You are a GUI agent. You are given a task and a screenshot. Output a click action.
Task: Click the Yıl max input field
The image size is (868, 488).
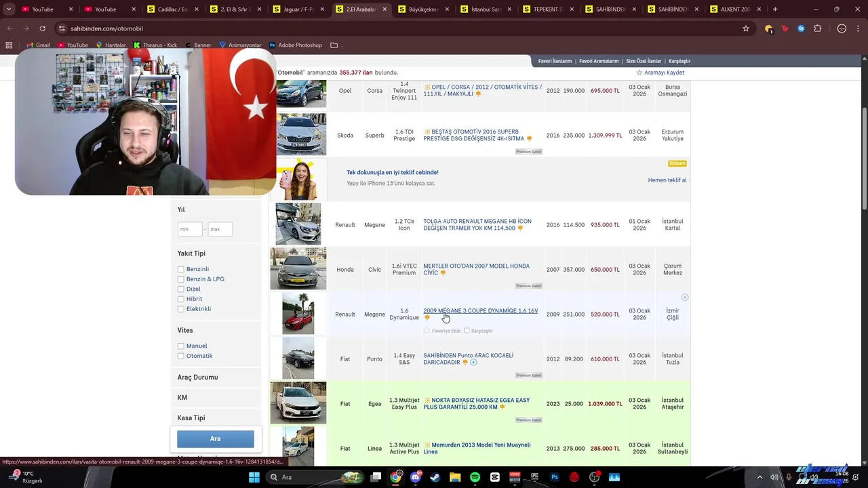click(x=220, y=229)
